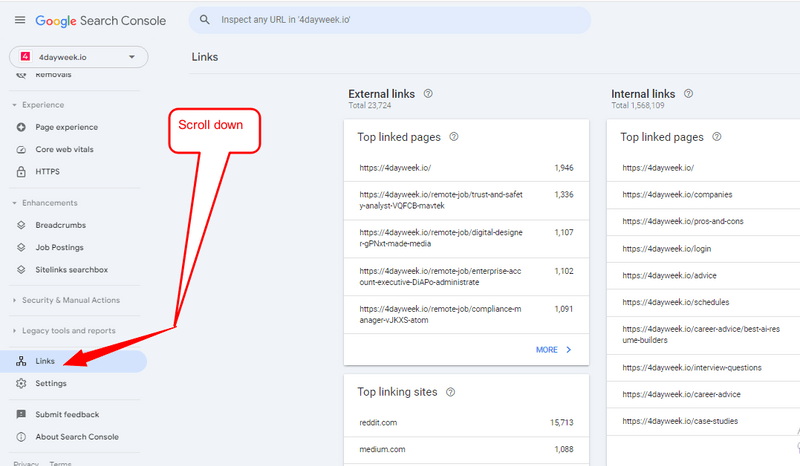Click the Core web vitals gauge icon

[21, 150]
